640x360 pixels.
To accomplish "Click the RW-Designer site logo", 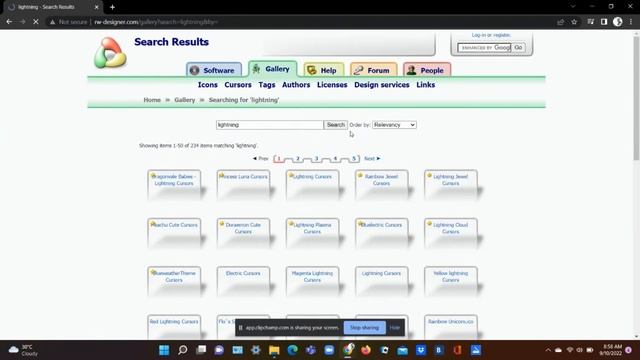I will coord(110,53).
